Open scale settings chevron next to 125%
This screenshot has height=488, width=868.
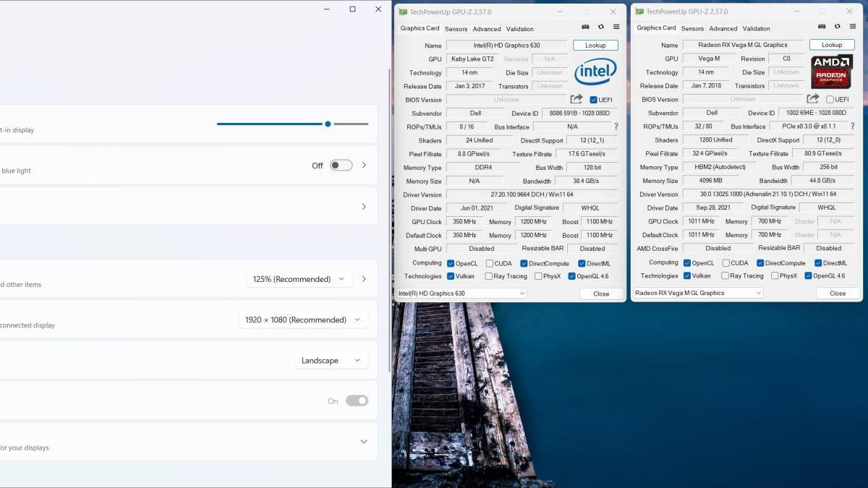click(x=364, y=279)
